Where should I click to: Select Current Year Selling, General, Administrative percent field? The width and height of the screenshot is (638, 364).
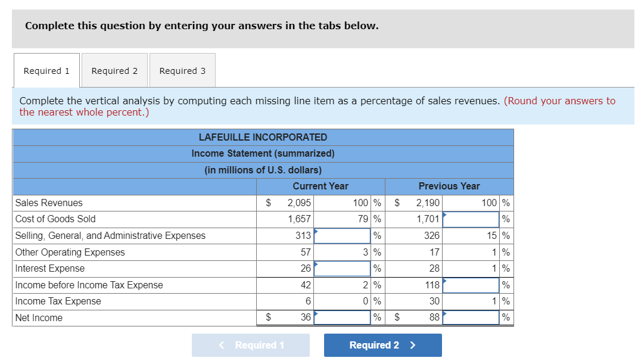342,236
